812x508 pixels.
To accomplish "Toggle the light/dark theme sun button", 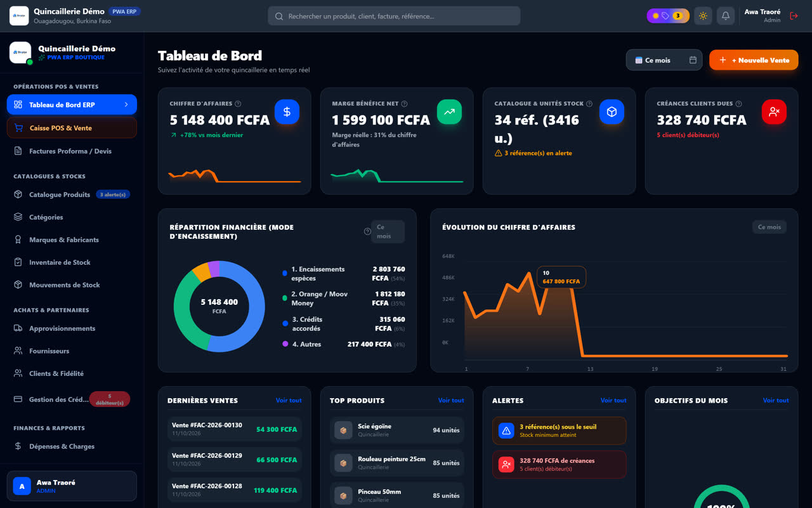I will [703, 16].
